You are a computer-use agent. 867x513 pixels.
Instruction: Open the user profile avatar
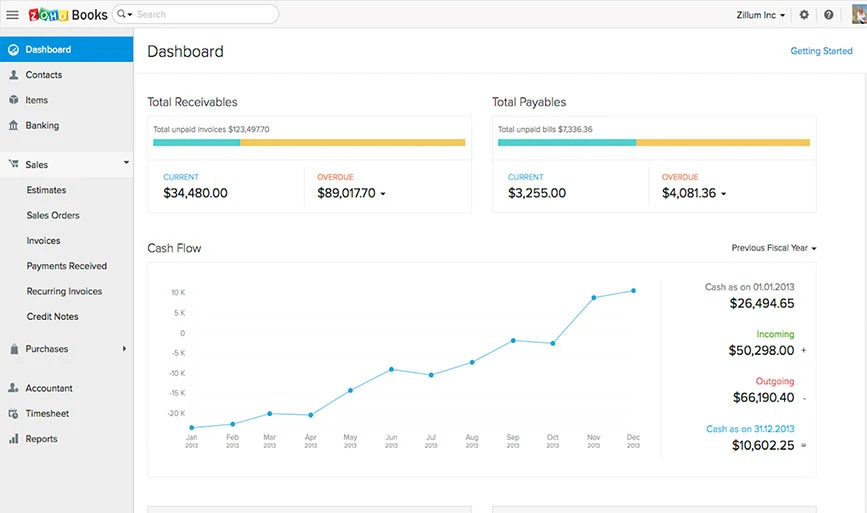pyautogui.click(x=859, y=14)
